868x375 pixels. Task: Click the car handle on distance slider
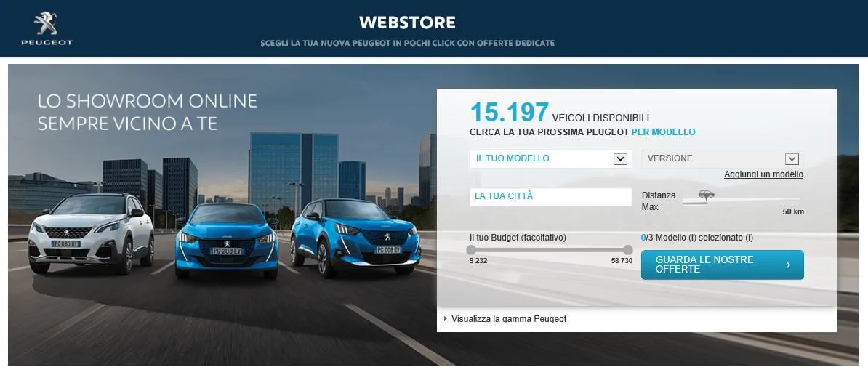[707, 195]
